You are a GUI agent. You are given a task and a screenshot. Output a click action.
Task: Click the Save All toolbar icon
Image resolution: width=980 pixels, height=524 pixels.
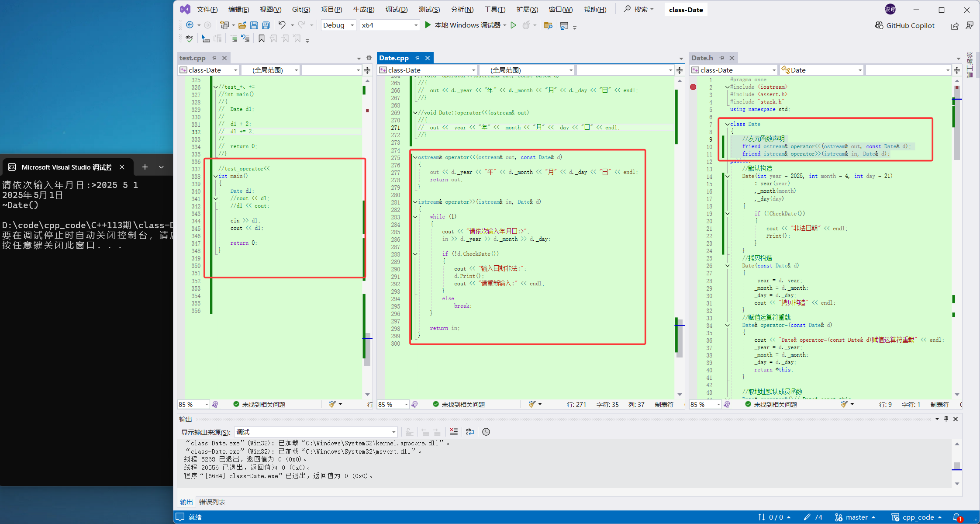point(266,25)
